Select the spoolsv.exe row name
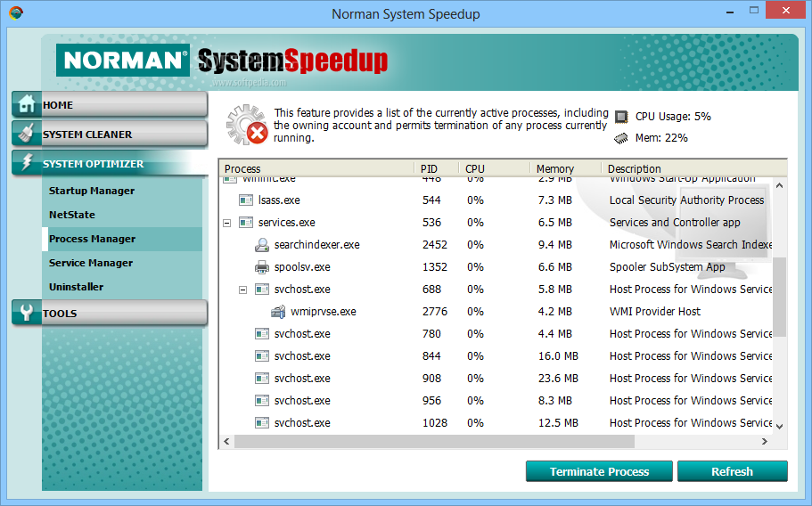812x506 pixels. tap(302, 267)
